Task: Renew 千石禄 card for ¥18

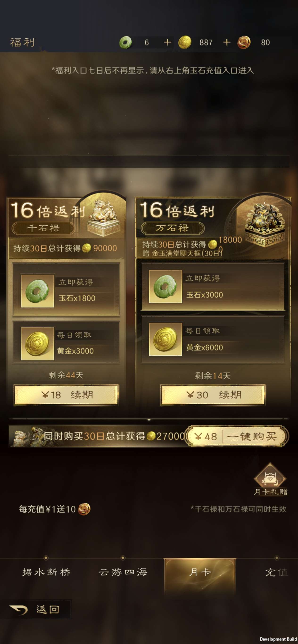Action: click(x=66, y=395)
